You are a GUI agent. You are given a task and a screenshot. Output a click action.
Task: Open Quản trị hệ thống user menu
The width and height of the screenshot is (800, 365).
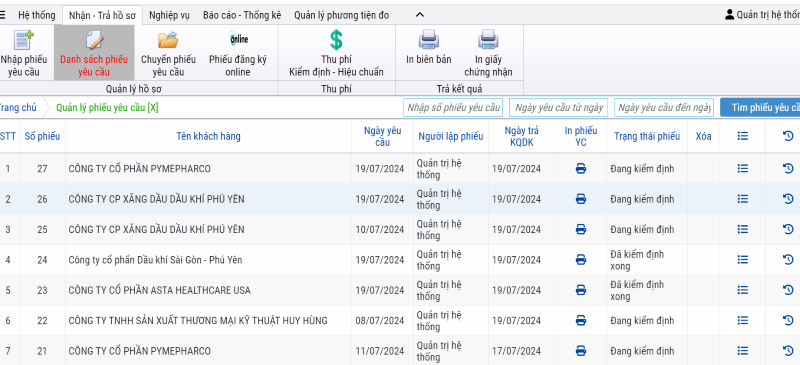(762, 15)
